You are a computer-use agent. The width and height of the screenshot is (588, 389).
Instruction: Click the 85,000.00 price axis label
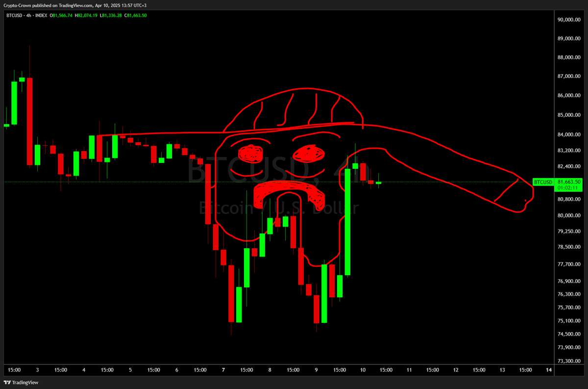coord(569,115)
